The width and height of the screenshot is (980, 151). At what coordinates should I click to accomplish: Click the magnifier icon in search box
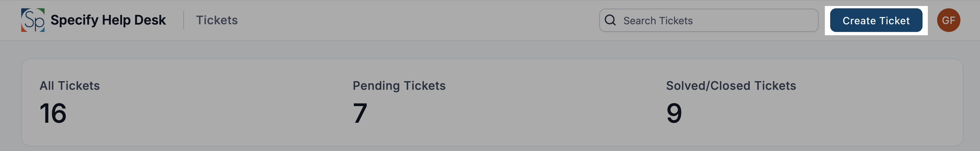610,20
